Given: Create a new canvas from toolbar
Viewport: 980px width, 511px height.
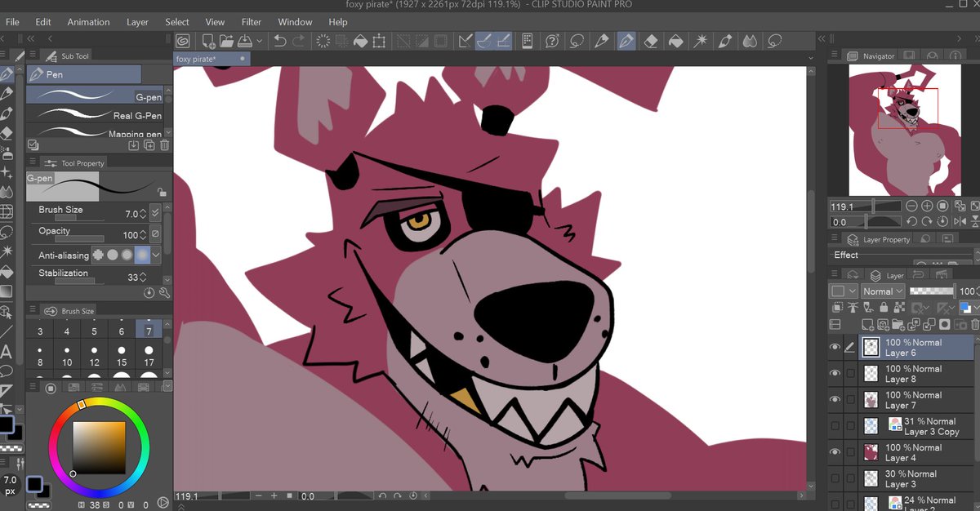Looking at the screenshot, I should pyautogui.click(x=209, y=41).
